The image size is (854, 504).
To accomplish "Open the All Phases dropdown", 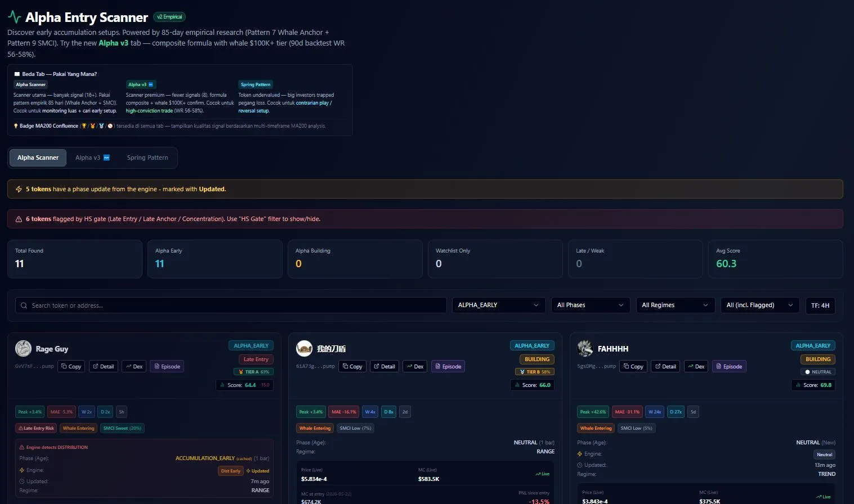I will 591,305.
